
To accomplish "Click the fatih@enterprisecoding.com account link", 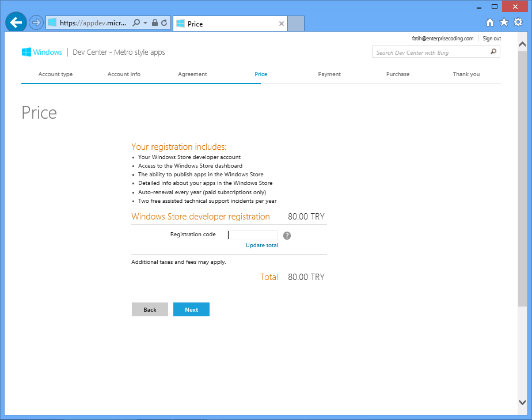I will pyautogui.click(x=442, y=39).
